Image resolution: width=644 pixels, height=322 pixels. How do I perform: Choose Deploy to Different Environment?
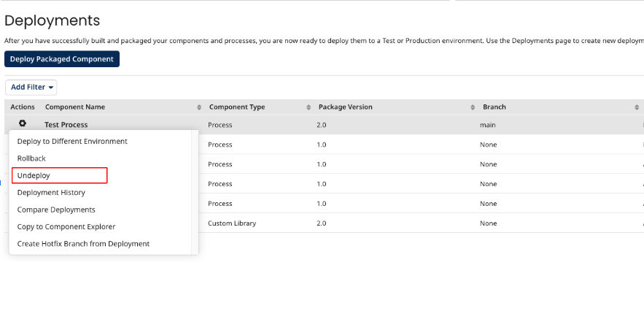pyautogui.click(x=72, y=141)
